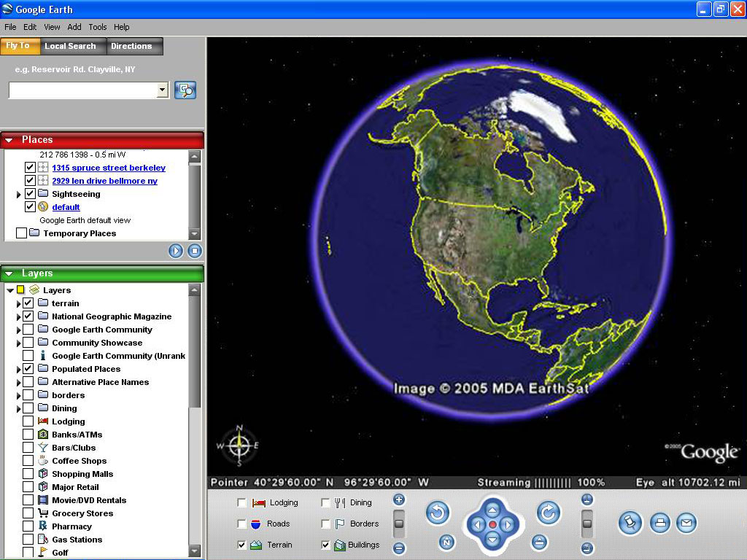
Task: Click the Layers panel scrollbar down arrow
Action: tap(194, 551)
